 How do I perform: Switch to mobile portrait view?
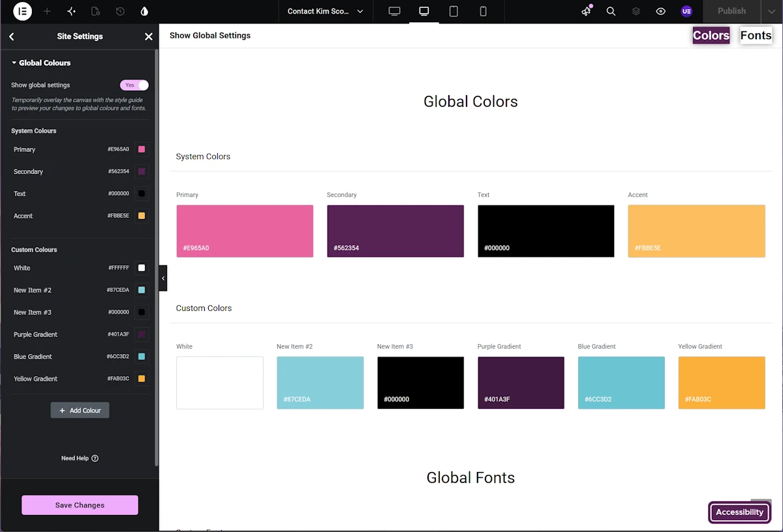pyautogui.click(x=483, y=11)
